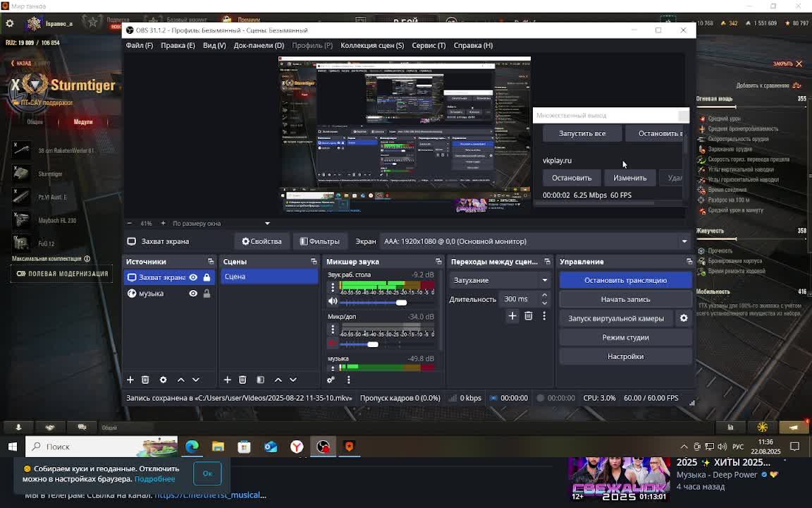Mute Звук раб. стола speaker icon
The image size is (812, 508).
pyautogui.click(x=333, y=302)
